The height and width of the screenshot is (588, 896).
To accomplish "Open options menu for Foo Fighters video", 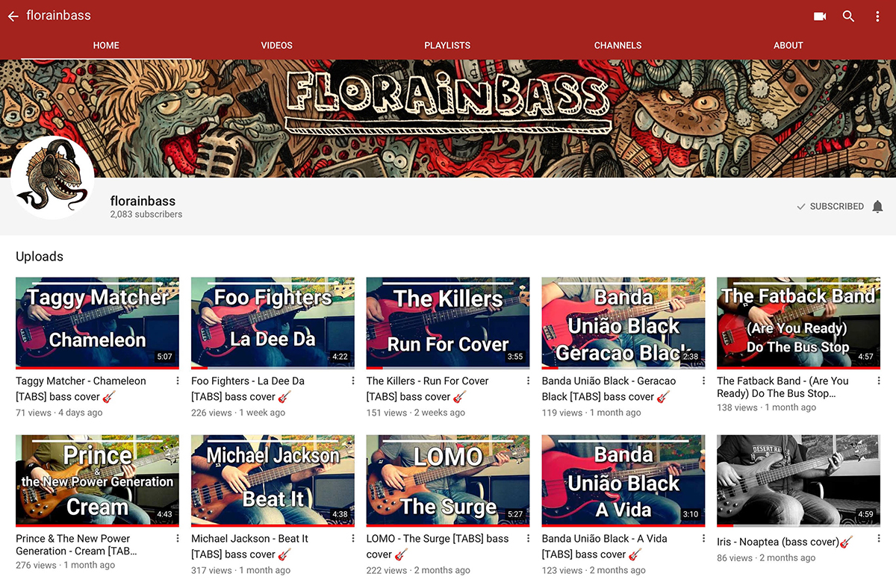I will [x=353, y=381].
